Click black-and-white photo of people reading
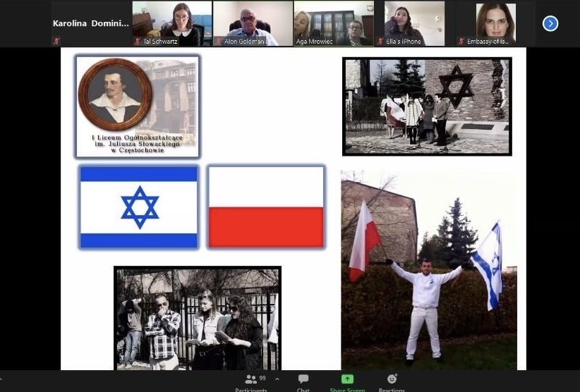 [x=198, y=318]
